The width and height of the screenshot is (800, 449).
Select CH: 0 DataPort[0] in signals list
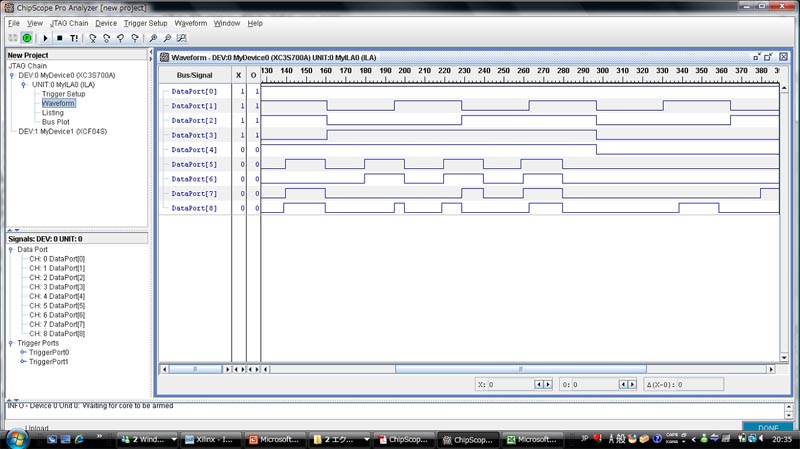coord(57,259)
